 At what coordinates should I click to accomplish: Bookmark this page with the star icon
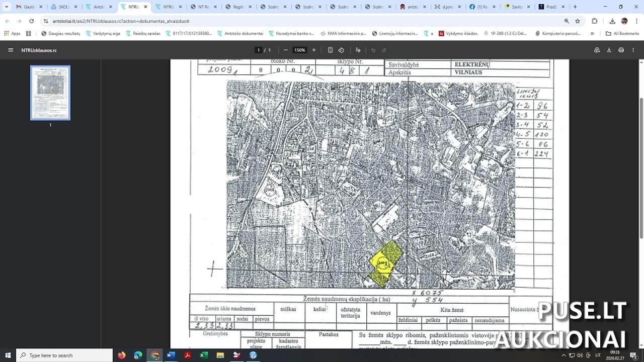[x=578, y=21]
